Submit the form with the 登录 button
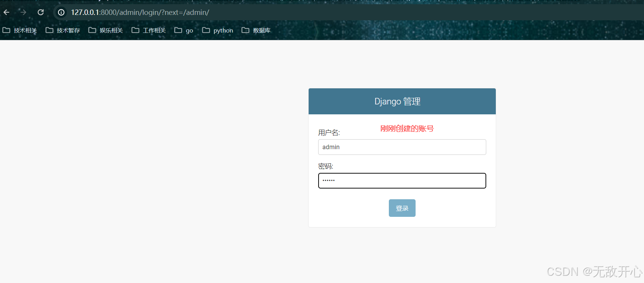 coord(402,208)
